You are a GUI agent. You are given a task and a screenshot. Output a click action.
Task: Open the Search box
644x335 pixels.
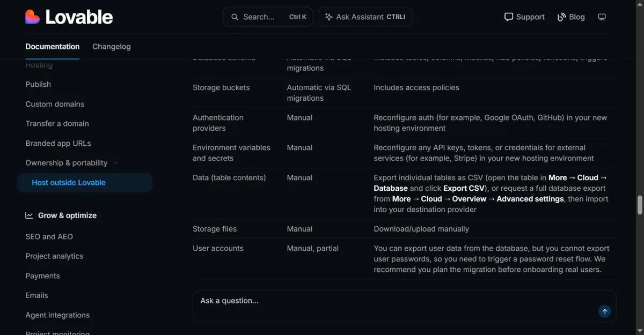pos(268,17)
